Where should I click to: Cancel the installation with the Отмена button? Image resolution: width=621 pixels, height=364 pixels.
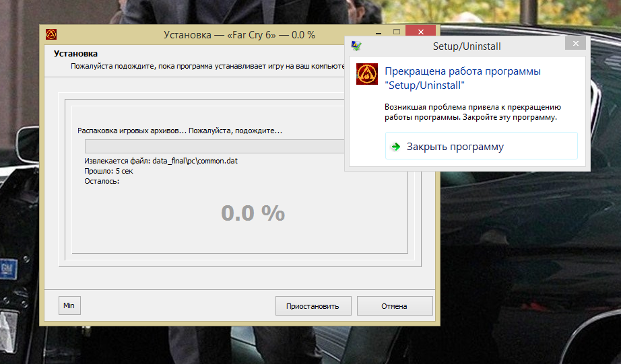click(x=394, y=305)
